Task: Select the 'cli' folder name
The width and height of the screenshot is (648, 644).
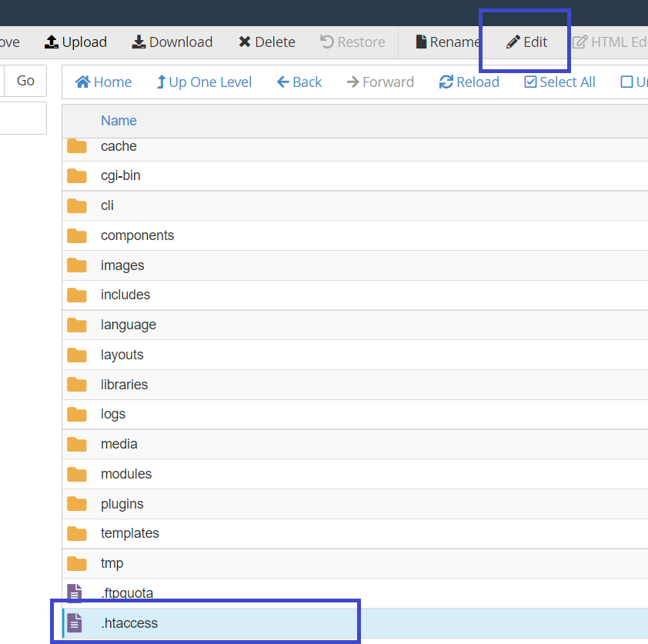Action: coord(107,205)
